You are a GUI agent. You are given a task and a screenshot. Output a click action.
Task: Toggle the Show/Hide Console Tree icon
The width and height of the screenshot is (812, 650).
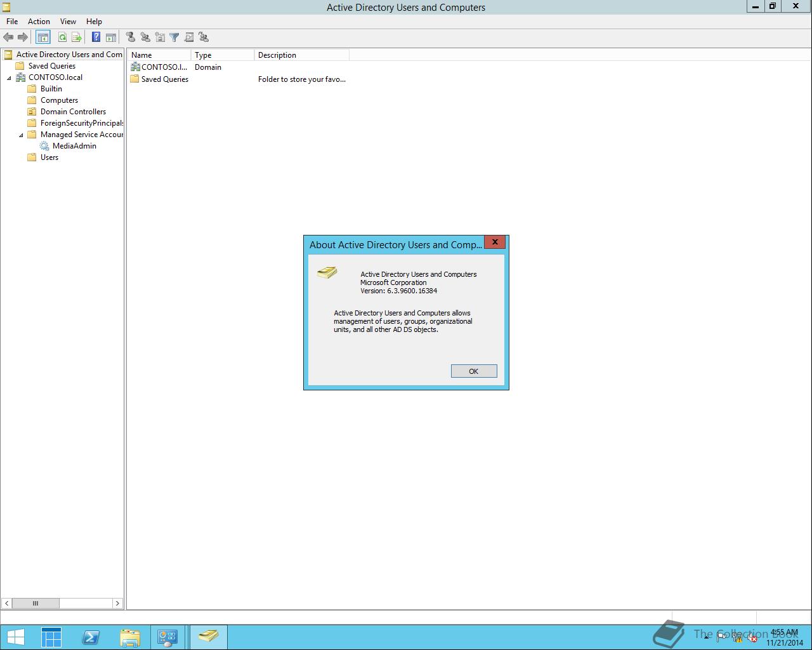coord(43,37)
